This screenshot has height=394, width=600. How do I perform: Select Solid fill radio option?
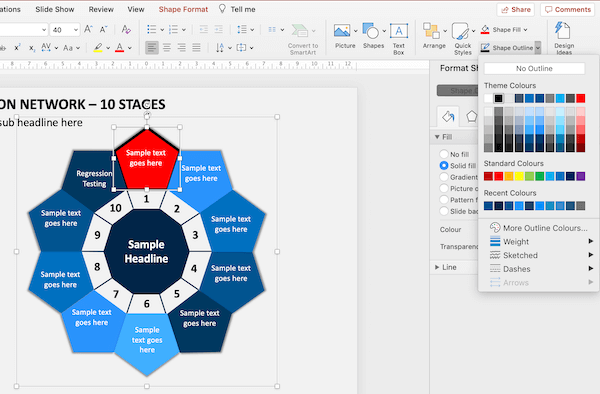pyautogui.click(x=444, y=166)
